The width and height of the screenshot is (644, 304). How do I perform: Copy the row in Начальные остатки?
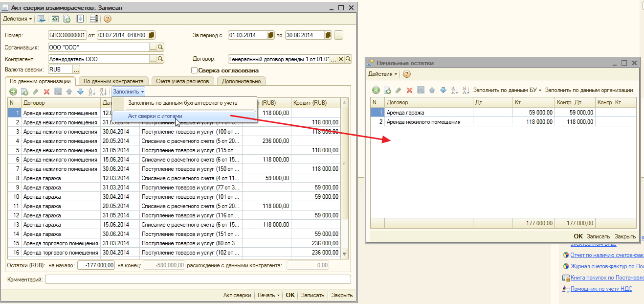(387, 90)
